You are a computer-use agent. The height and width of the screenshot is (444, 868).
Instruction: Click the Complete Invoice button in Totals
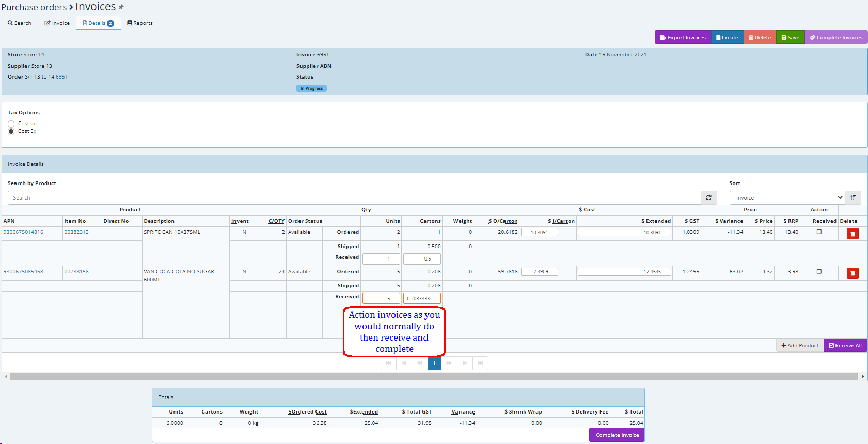(617, 435)
